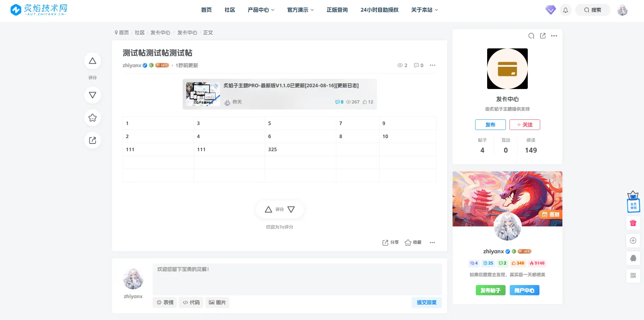Search within circle using magnifier icon
This screenshot has height=320, width=644.
(x=531, y=36)
